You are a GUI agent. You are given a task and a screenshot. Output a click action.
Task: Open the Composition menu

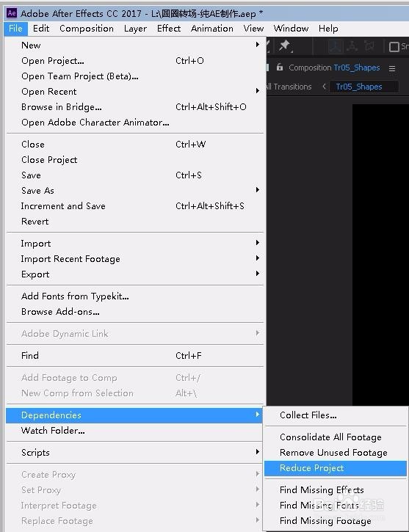[87, 29]
